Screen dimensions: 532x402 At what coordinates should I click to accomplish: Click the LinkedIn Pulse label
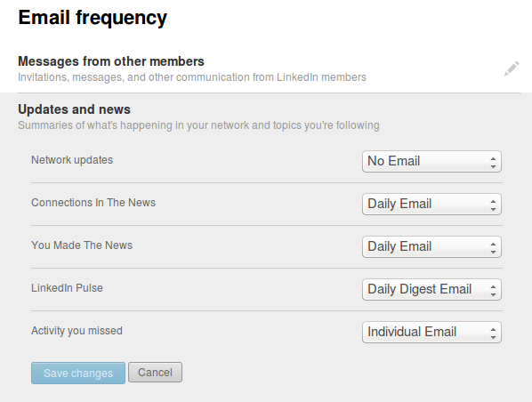[67, 288]
